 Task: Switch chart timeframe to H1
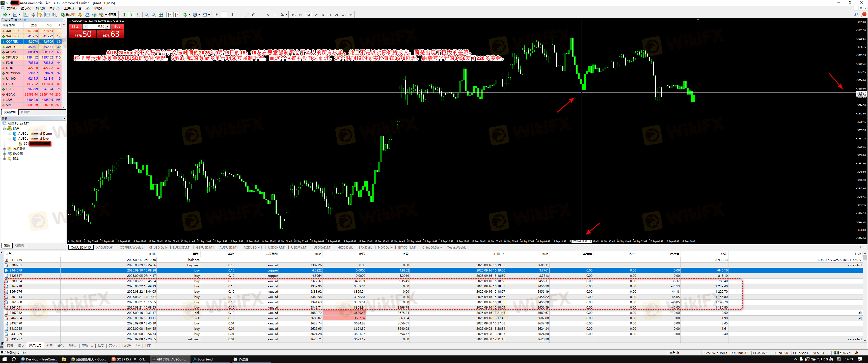[322, 14]
